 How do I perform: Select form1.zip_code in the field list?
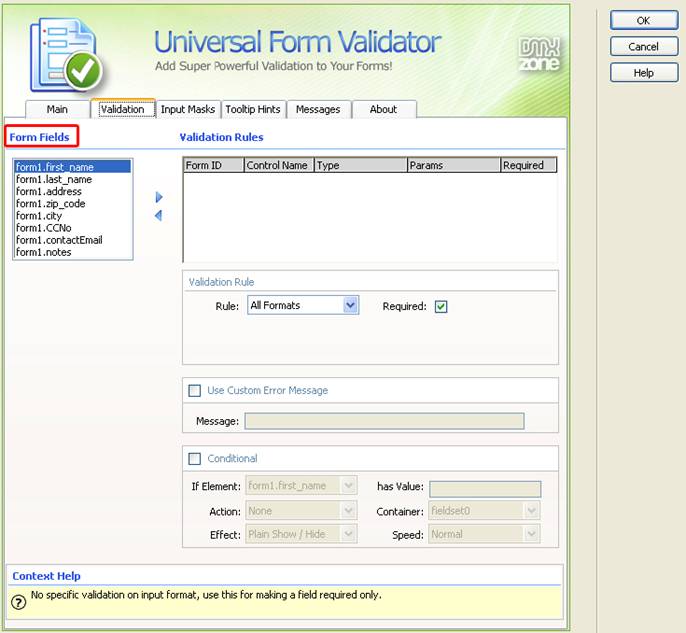click(73, 204)
